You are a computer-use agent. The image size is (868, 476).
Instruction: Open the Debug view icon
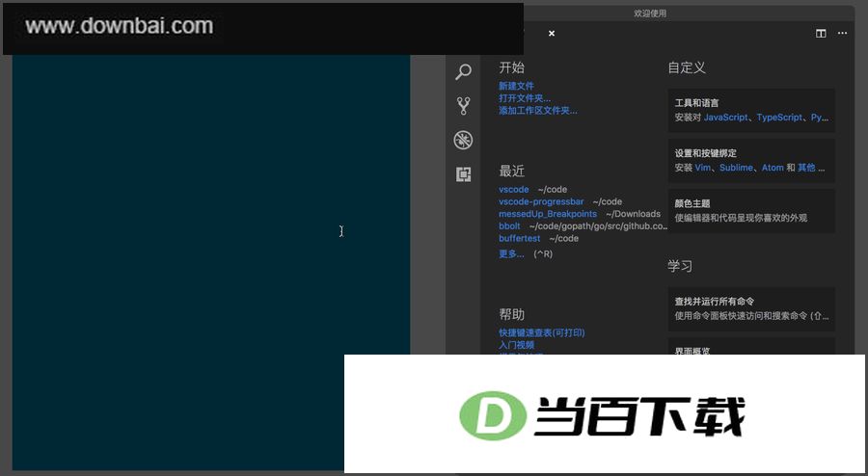click(463, 140)
